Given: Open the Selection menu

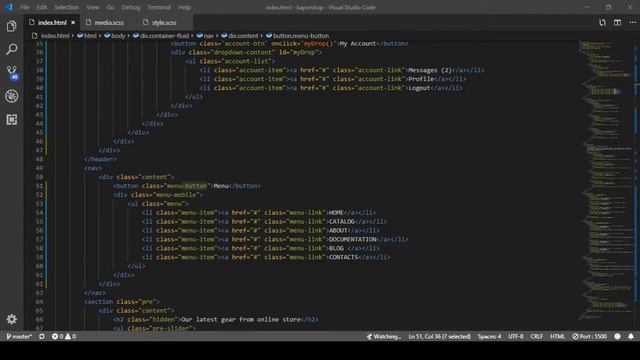Looking at the screenshot, I should (x=67, y=7).
